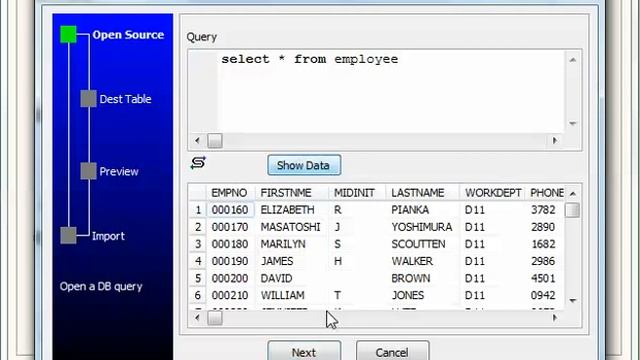Go to Dest Table wizard step label

click(125, 99)
